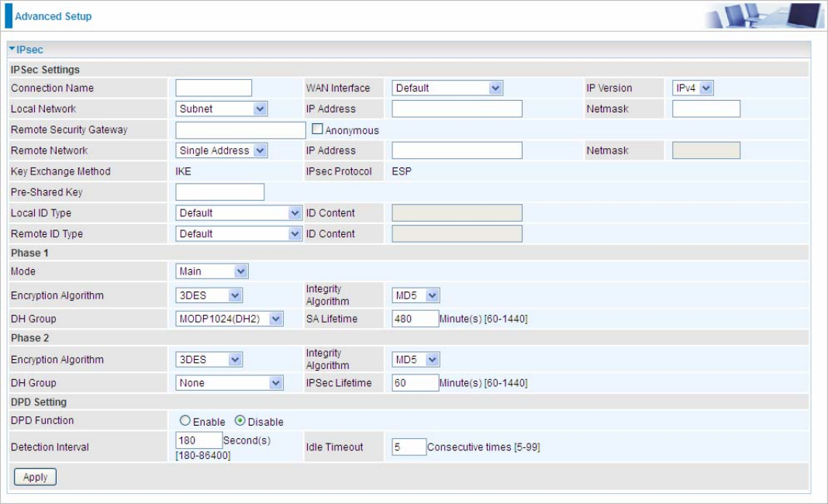Click the Local ID Content field
This screenshot has width=828, height=504.
[457, 213]
